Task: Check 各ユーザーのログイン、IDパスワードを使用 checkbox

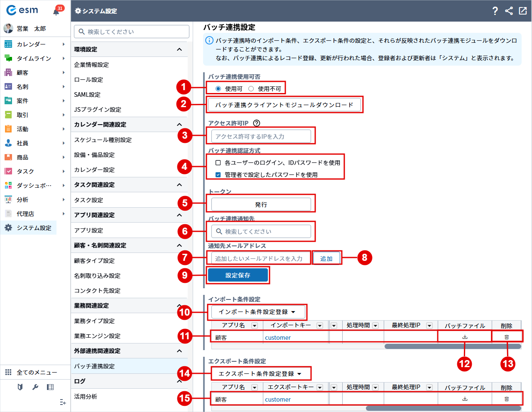Action: (218, 163)
